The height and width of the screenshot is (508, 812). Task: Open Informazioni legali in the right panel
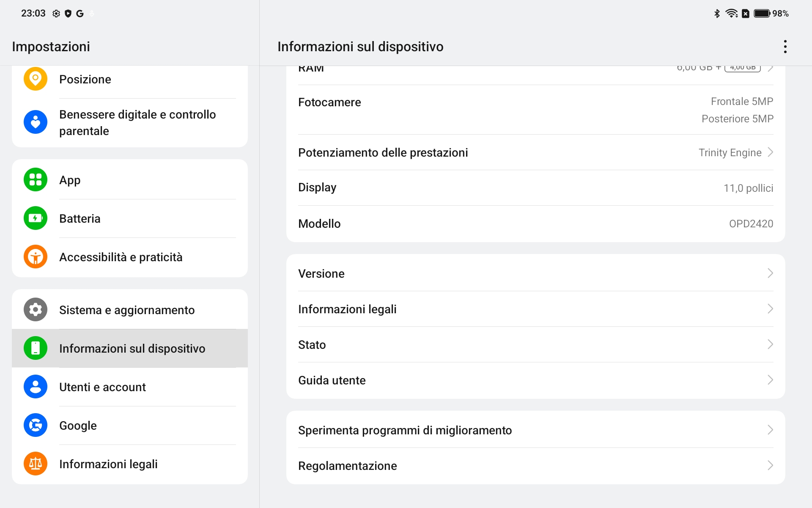(x=535, y=309)
